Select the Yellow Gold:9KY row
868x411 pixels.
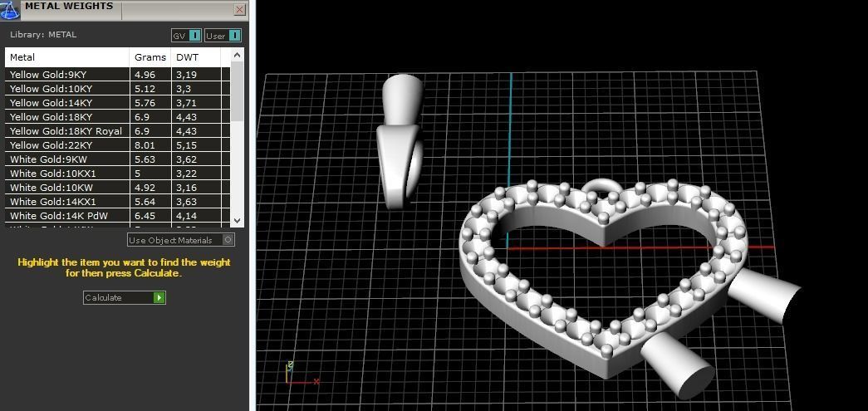click(118, 74)
